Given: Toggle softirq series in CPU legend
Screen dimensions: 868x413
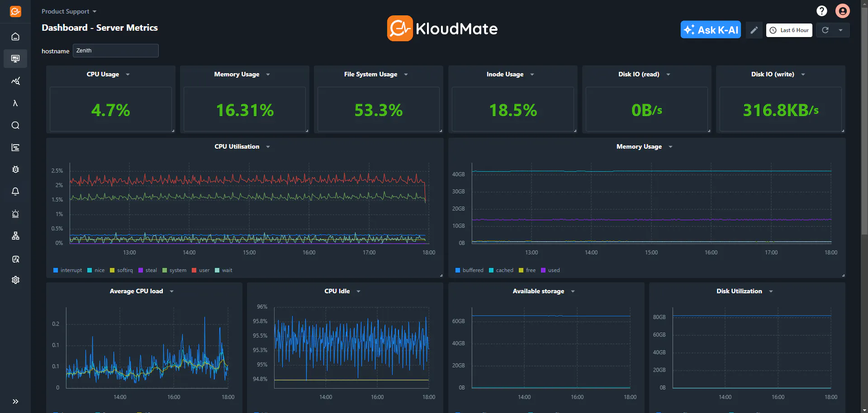Looking at the screenshot, I should click(122, 270).
